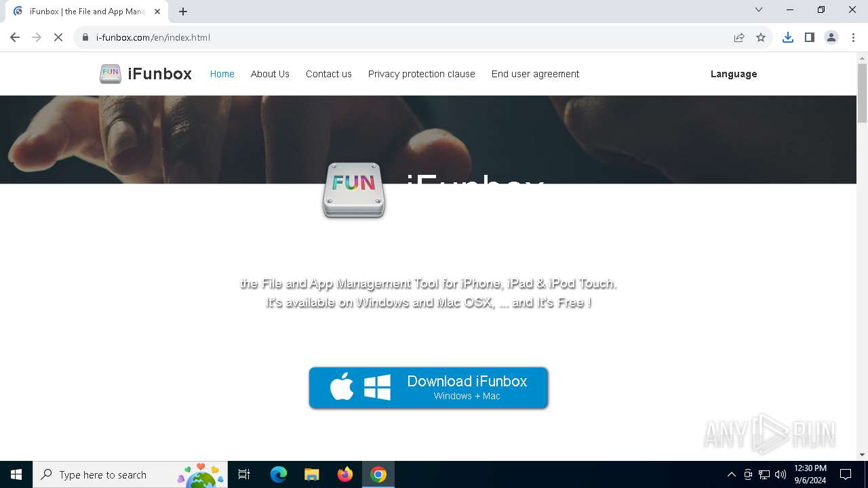Open the volume tray icon

[x=781, y=474]
